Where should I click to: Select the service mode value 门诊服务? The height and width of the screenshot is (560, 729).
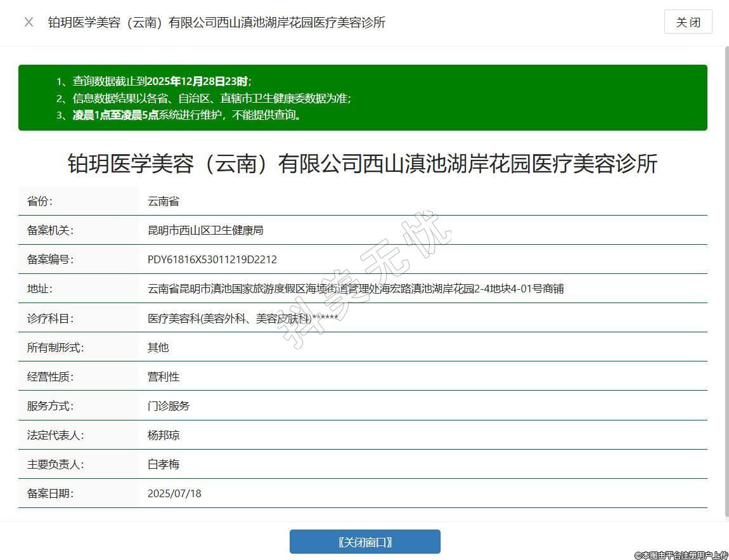[x=169, y=405]
